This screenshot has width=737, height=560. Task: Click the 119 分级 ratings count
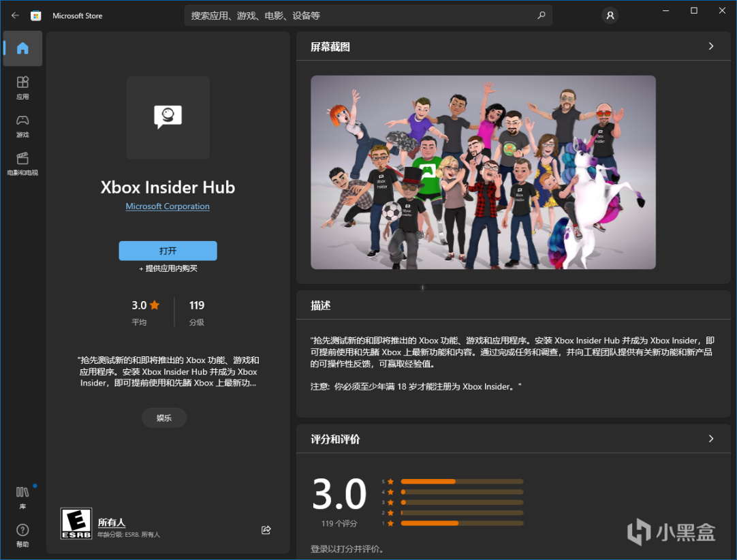pos(196,313)
